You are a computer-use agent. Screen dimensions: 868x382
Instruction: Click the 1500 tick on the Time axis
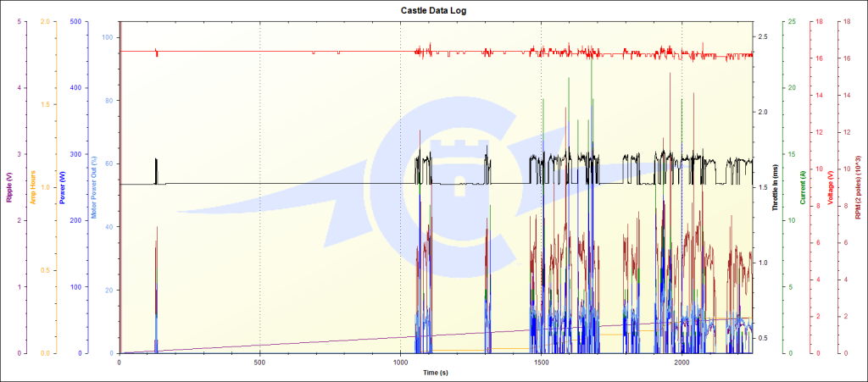(541, 361)
